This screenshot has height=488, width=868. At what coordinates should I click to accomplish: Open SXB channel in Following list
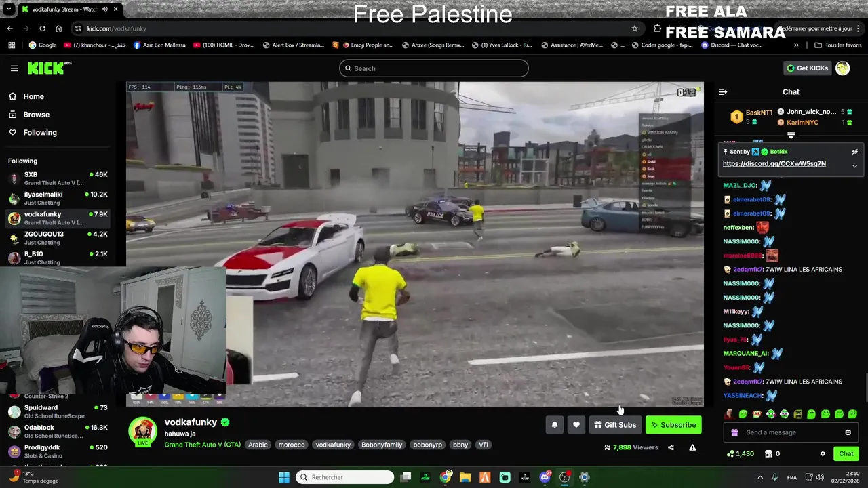pos(58,178)
